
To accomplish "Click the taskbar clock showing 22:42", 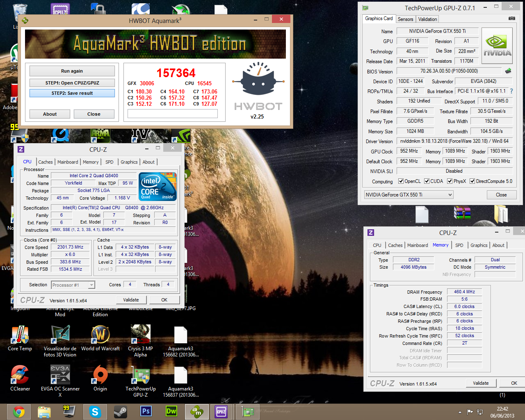I will 502,412.
